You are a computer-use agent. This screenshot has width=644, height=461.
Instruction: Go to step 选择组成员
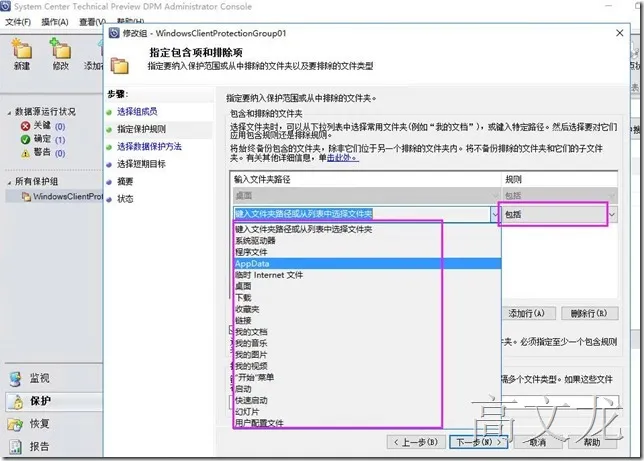coord(137,111)
